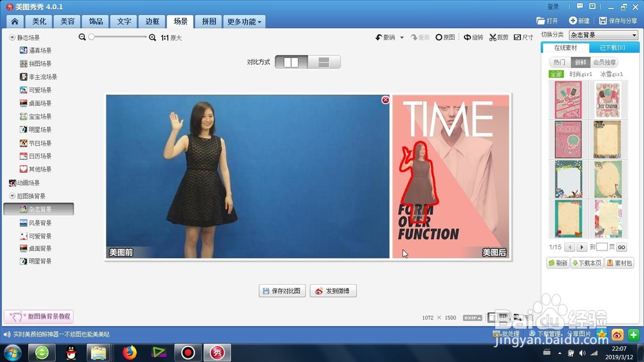Open the message feedback icon in title bar

click(580, 6)
